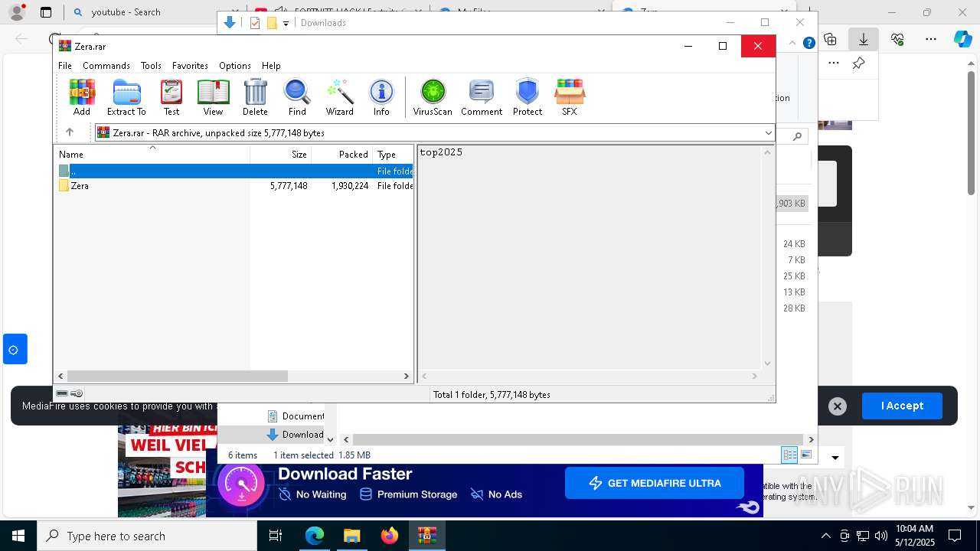The height and width of the screenshot is (551, 980).
Task: Click taskbar search box
Action: tap(147, 536)
